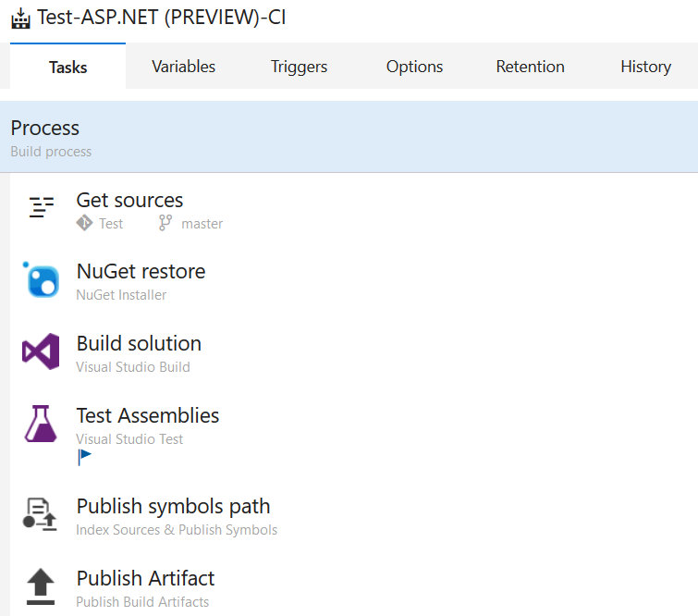Open the Retention tab
The width and height of the screenshot is (698, 616).
[530, 67]
